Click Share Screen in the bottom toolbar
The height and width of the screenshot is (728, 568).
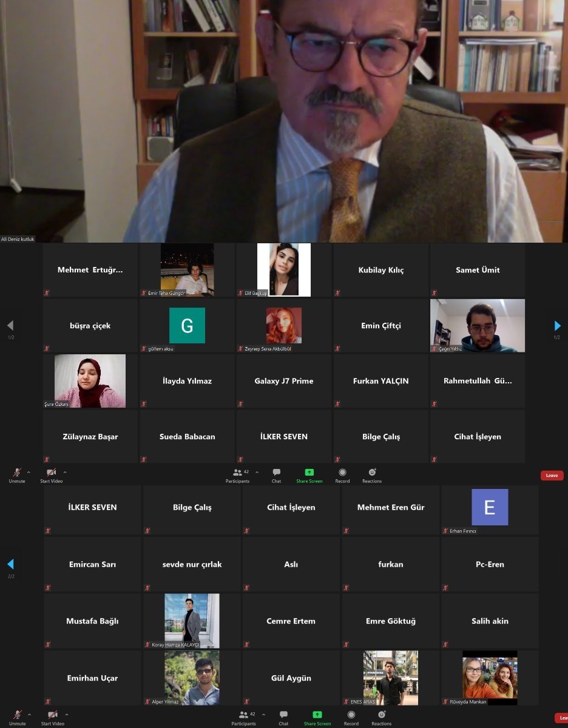point(317,717)
